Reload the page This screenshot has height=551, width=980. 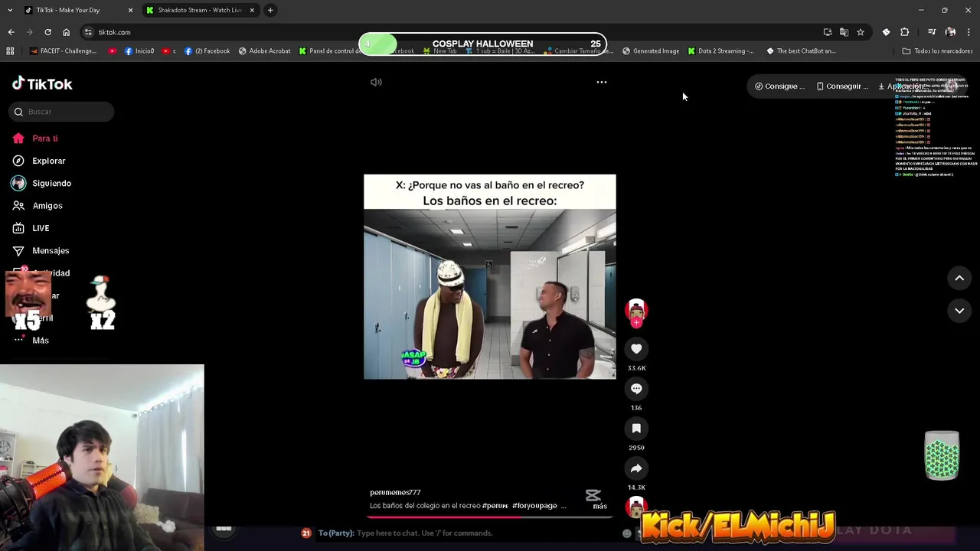(x=47, y=32)
